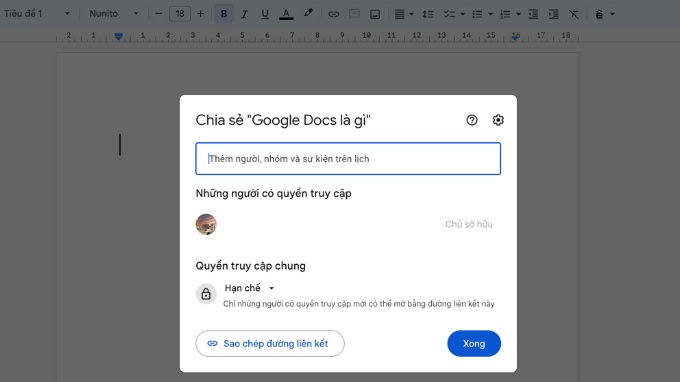This screenshot has width=680, height=382.
Task: Increase font size with plus button
Action: point(200,14)
